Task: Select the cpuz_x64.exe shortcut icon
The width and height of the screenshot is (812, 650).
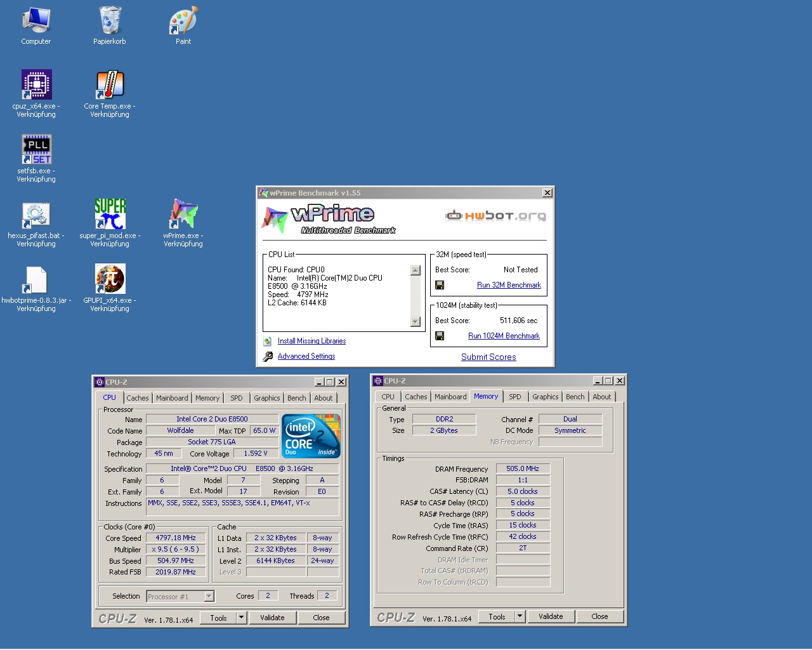Action: click(36, 84)
